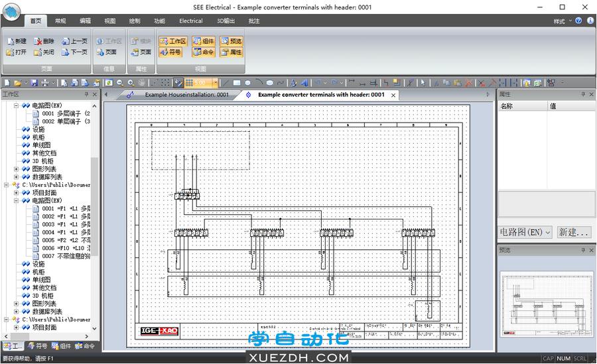Close the 预览 preview panel
Image resolution: width=597 pixels, height=364 pixels.
[591, 250]
